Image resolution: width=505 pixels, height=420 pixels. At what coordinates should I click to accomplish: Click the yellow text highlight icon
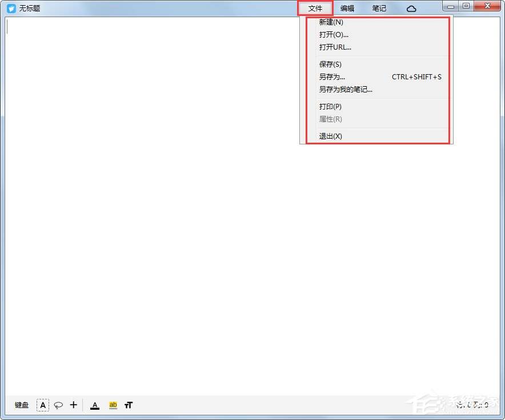coord(113,405)
